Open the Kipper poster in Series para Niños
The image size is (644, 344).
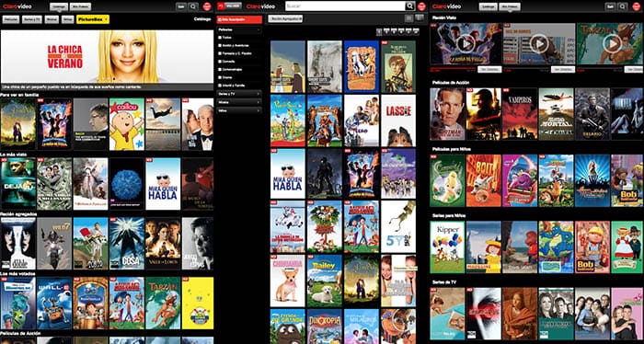point(447,247)
